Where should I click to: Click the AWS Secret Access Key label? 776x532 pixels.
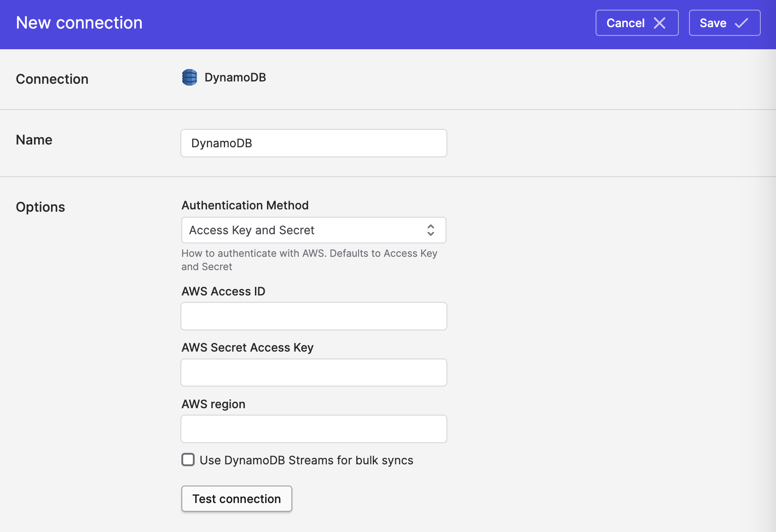coord(248,347)
